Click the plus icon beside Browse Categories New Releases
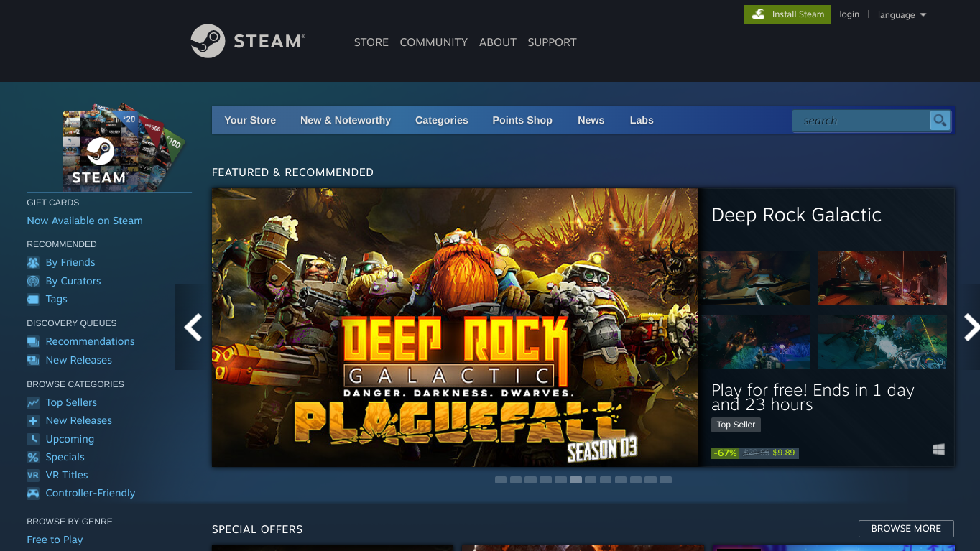 pyautogui.click(x=33, y=420)
